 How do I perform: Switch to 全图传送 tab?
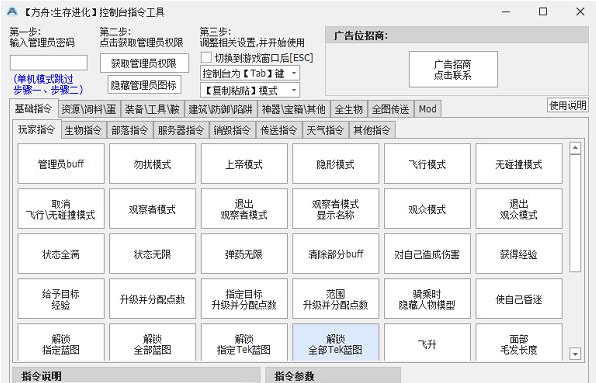click(390, 109)
